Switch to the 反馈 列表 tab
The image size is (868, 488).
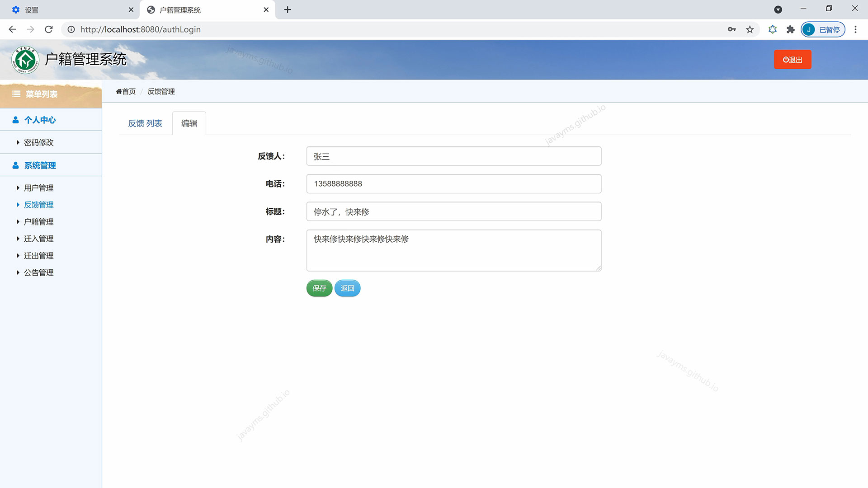pyautogui.click(x=145, y=122)
